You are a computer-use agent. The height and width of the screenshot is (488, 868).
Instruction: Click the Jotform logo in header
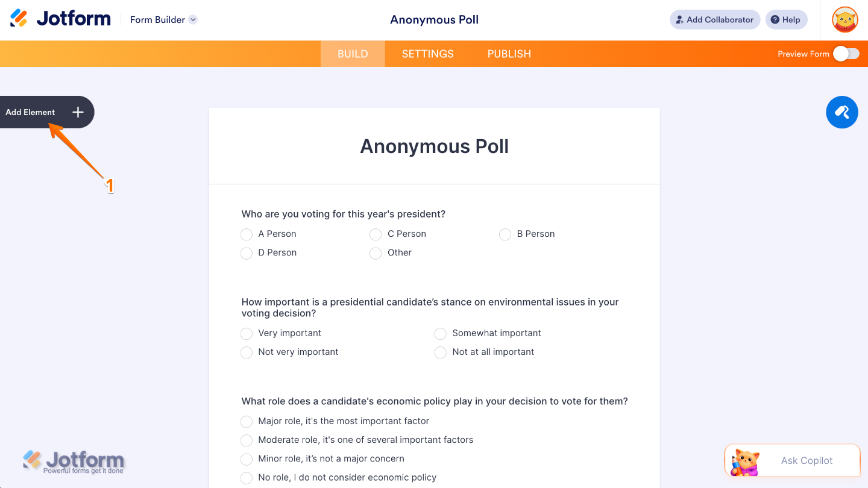(60, 19)
